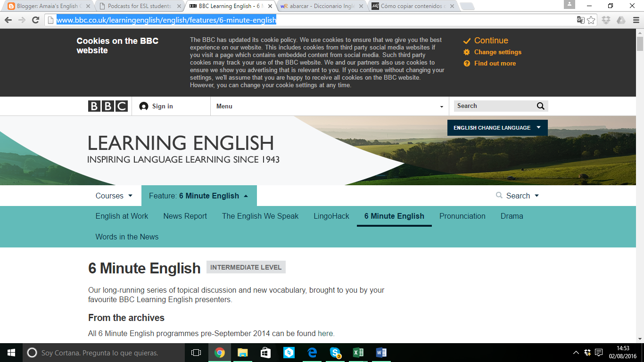
Task: Bookmark this page with the star icon
Action: point(591,20)
